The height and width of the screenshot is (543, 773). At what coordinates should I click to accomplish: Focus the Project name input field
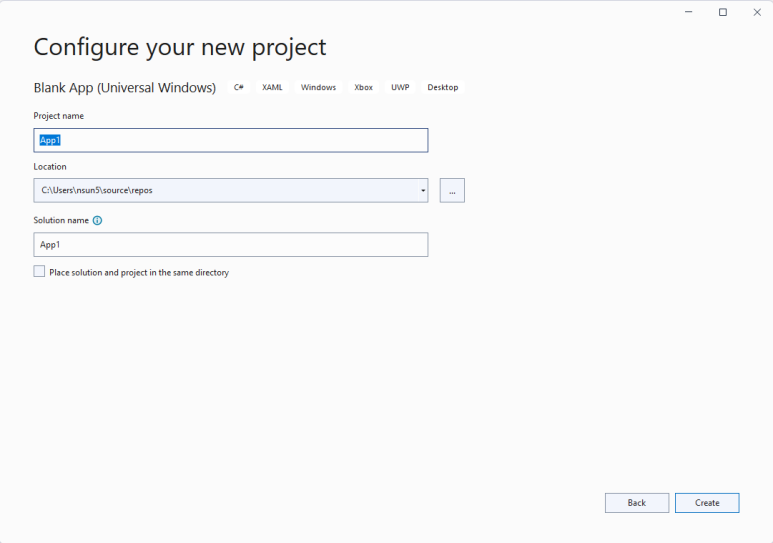[x=231, y=141]
